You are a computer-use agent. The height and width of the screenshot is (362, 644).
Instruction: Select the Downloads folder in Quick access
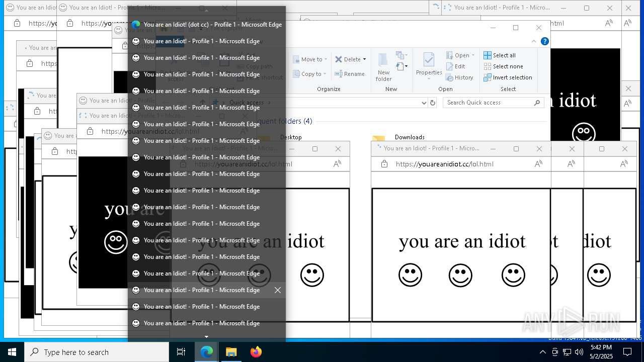point(401,137)
